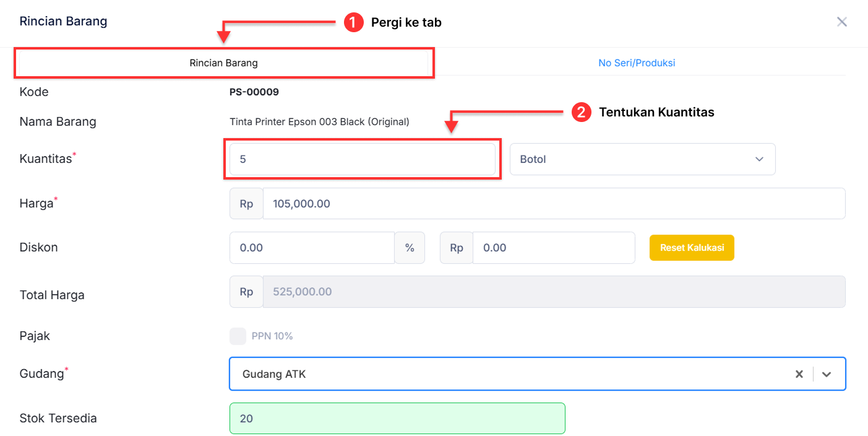Click the Rp currency prefix beside Harga
Screen dimensions: 868x436
[x=246, y=203]
